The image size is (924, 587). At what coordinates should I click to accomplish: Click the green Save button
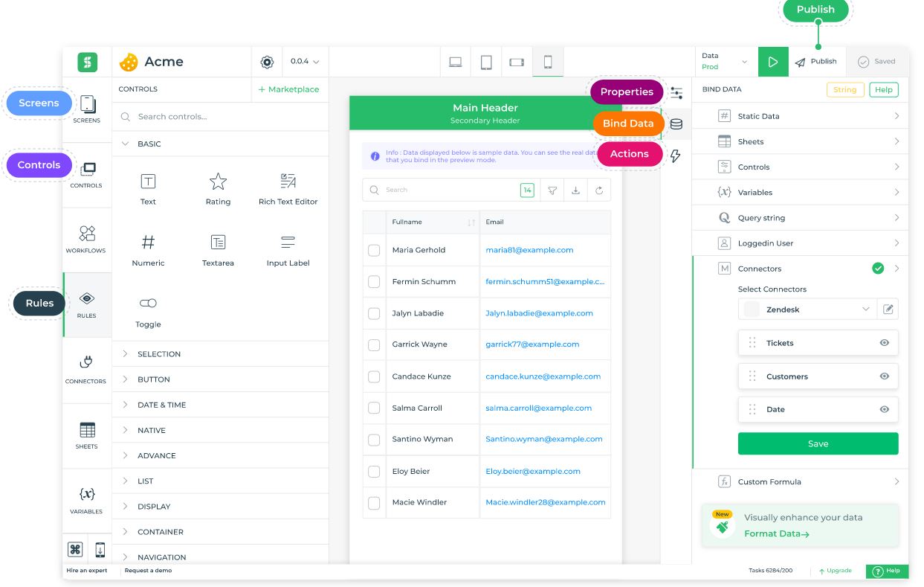[818, 443]
